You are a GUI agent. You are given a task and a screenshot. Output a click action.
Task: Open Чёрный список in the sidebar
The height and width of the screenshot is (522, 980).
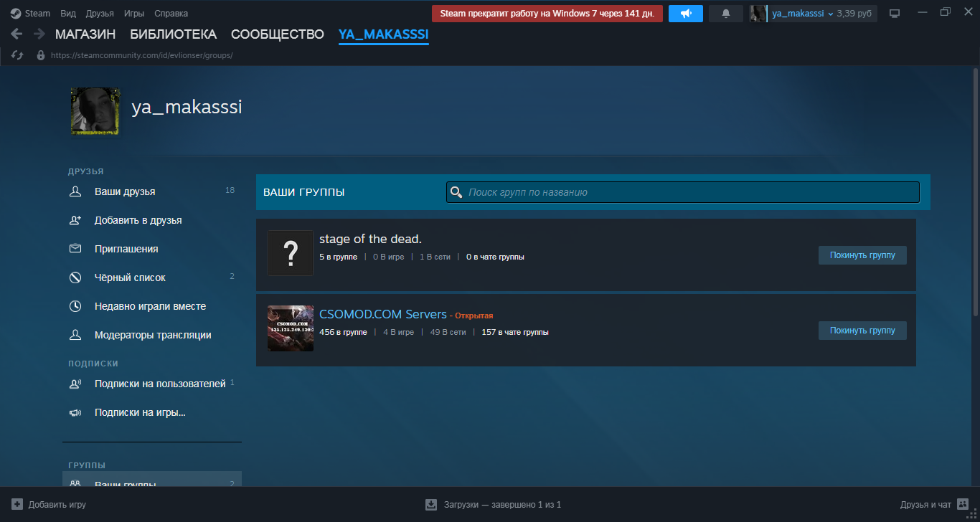[x=130, y=277]
